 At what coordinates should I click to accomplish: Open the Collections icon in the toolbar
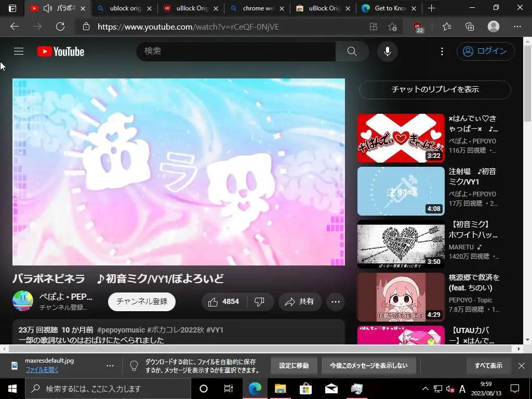coord(470,26)
